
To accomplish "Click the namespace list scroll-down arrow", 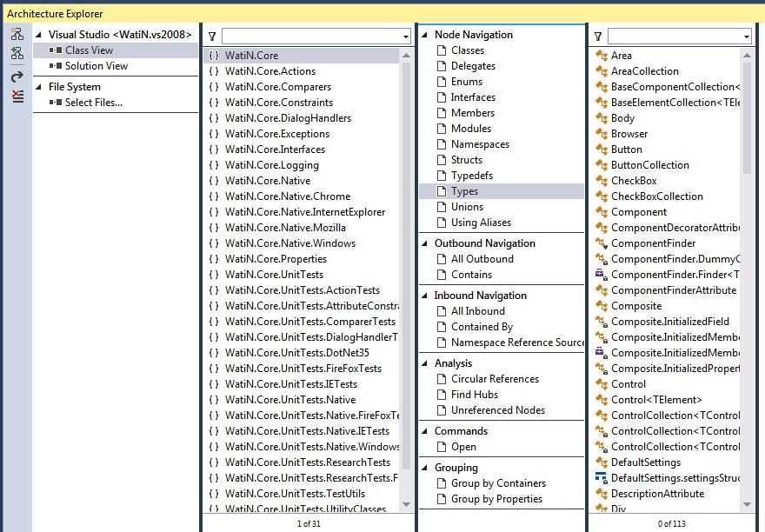I will (x=406, y=504).
